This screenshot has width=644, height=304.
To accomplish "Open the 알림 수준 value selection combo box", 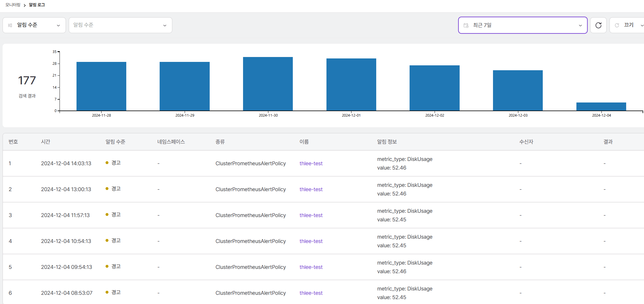I will click(120, 25).
